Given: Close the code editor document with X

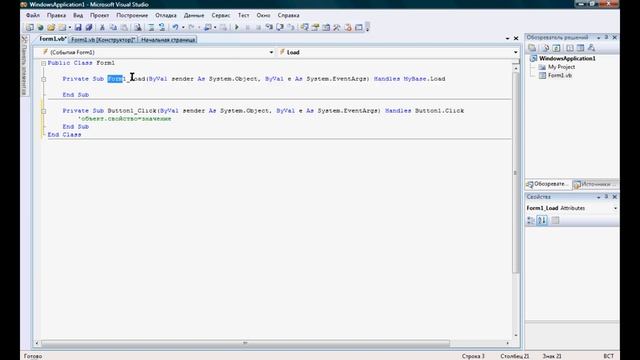Looking at the screenshot, I should [x=516, y=38].
